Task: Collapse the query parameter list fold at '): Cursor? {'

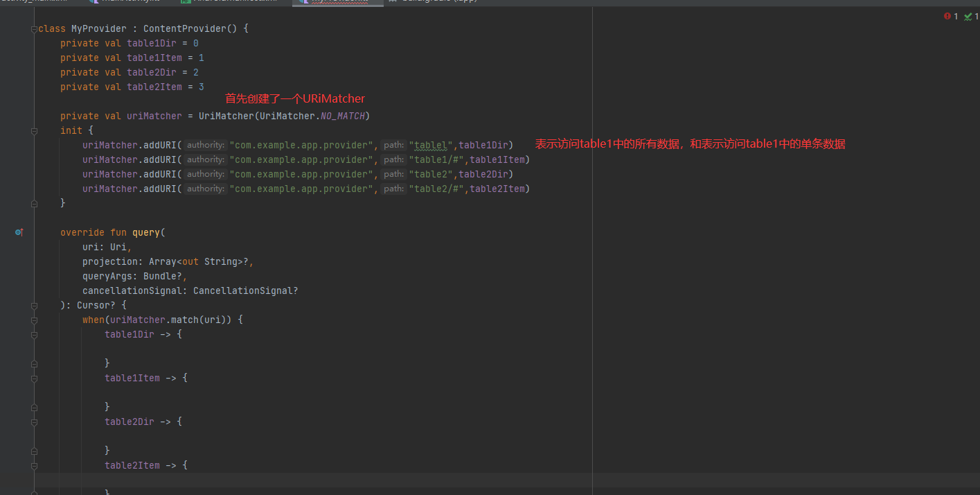Action: coord(33,305)
